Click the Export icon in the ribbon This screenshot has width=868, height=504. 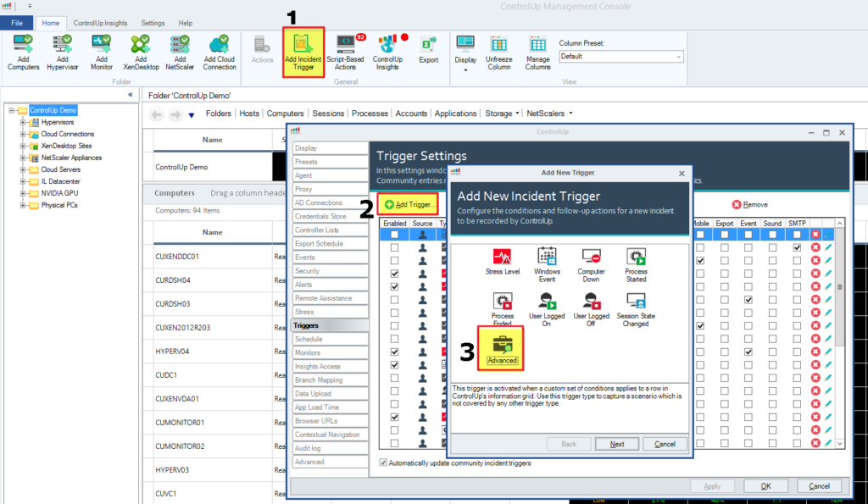(x=428, y=51)
